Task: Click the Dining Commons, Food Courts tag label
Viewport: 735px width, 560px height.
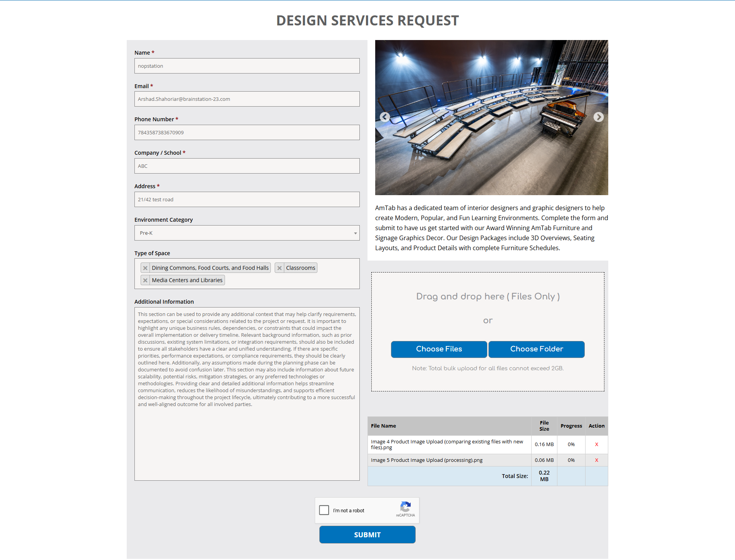Action: [210, 268]
